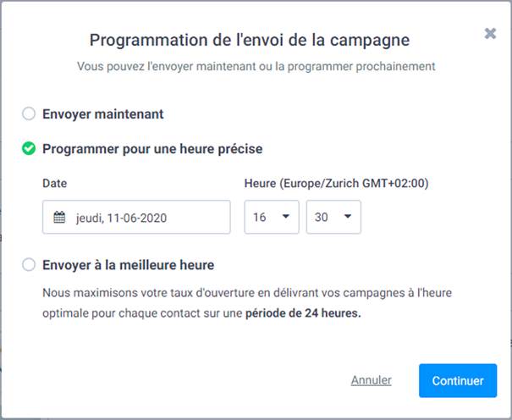Click the "Heure (Europe/Zurich GMT+02:00)" label
The height and width of the screenshot is (420, 512).
(x=334, y=183)
